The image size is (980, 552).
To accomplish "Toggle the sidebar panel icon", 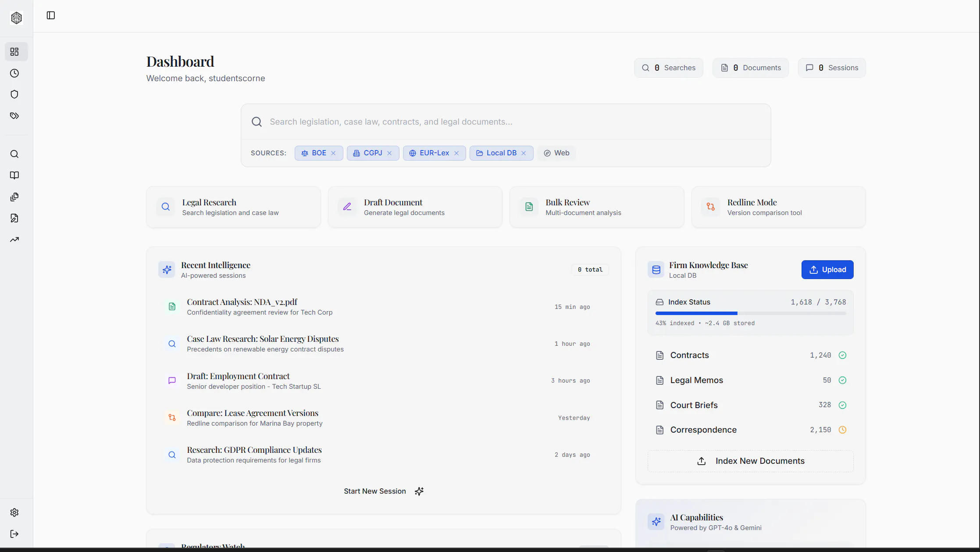I will [51, 15].
